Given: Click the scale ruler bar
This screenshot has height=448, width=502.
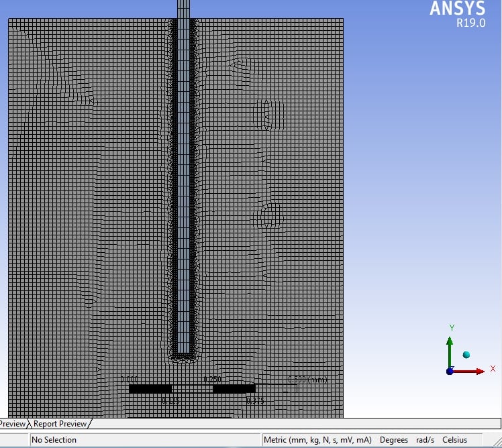Looking at the screenshot, I should pos(213,389).
